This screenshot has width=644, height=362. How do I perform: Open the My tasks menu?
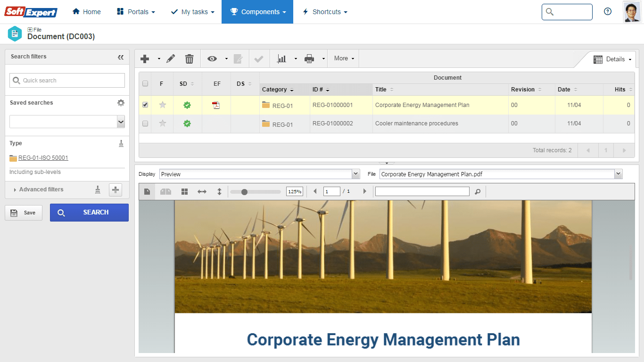tap(192, 12)
